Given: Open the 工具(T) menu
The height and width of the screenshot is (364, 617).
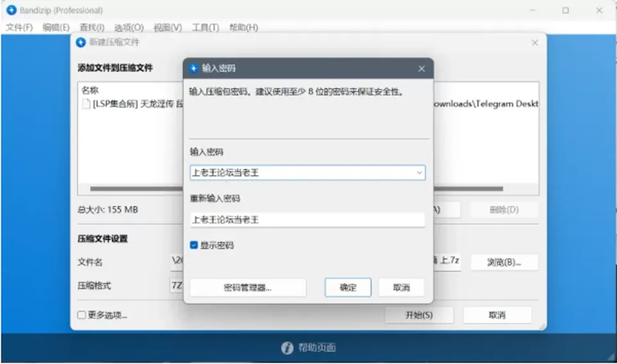Looking at the screenshot, I should [x=206, y=28].
